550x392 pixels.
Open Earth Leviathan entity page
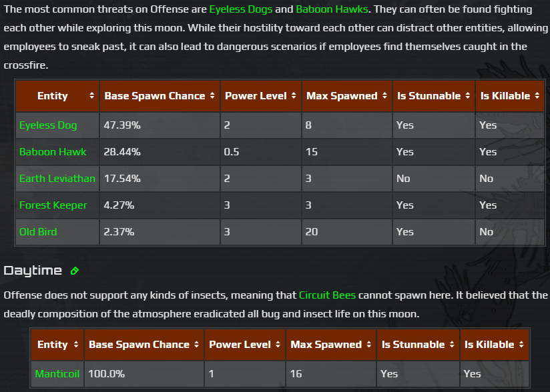[57, 179]
